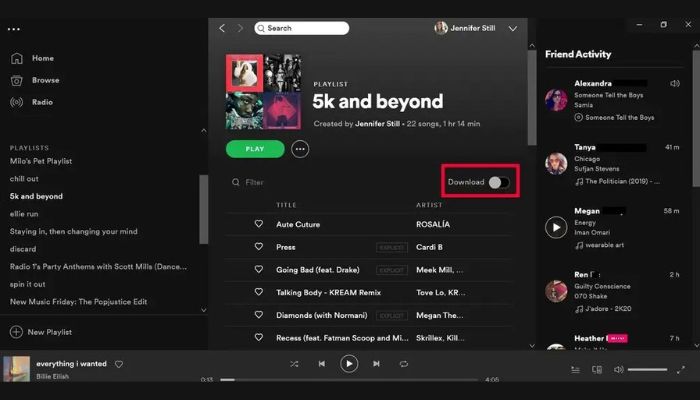Click now playing album art thumbnail
This screenshot has height=400, width=700.
click(x=17, y=369)
